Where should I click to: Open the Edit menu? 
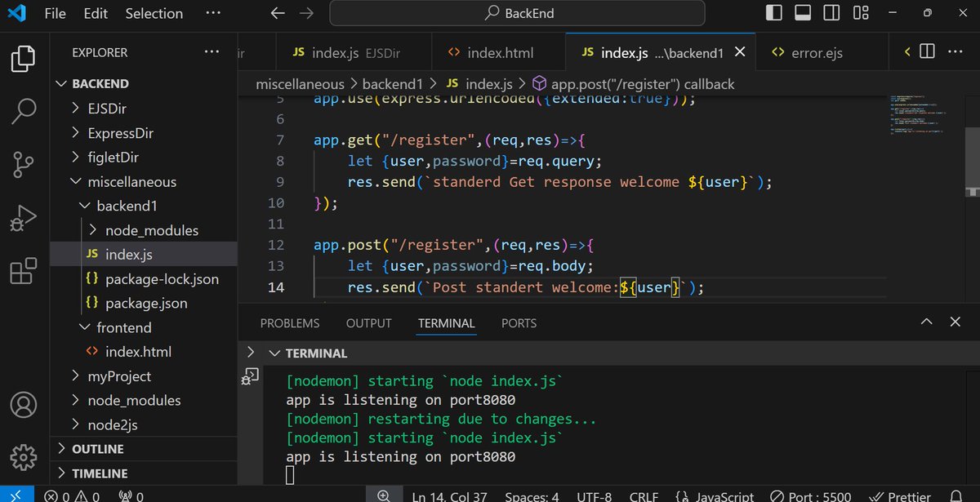(96, 13)
